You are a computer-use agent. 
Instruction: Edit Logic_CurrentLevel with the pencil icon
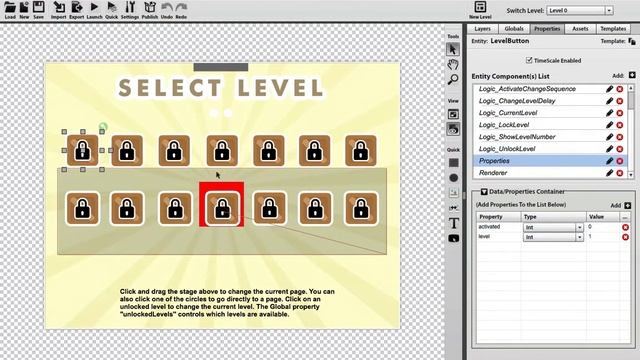tap(609, 113)
